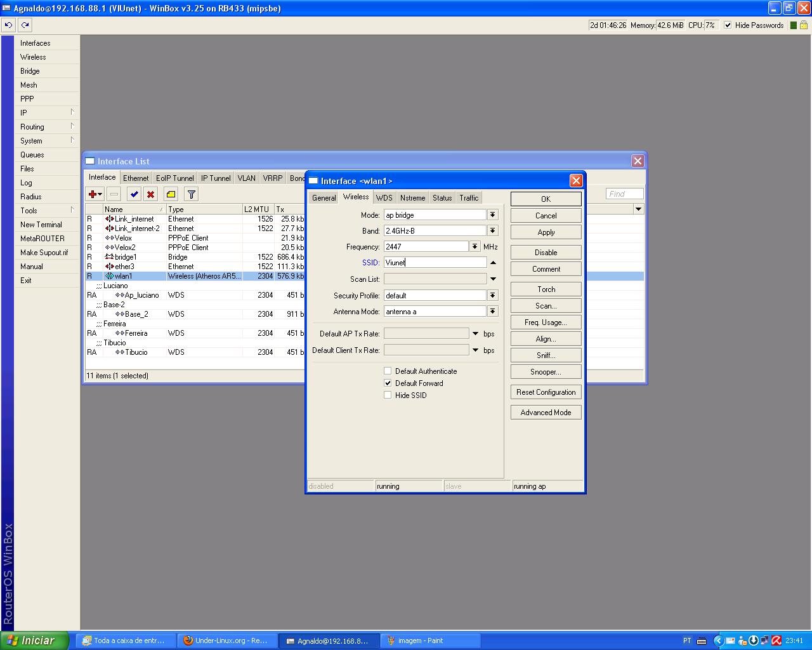This screenshot has width=812, height=650.
Task: Click the red antivirus tray icon
Action: 775,640
